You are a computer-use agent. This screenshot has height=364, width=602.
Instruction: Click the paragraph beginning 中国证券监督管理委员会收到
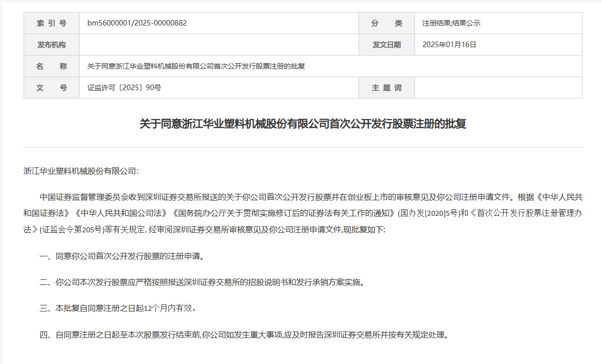303,213
